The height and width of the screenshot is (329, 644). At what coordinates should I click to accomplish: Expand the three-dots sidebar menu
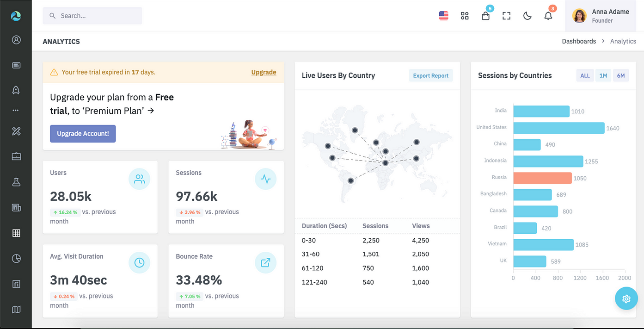[x=16, y=111]
